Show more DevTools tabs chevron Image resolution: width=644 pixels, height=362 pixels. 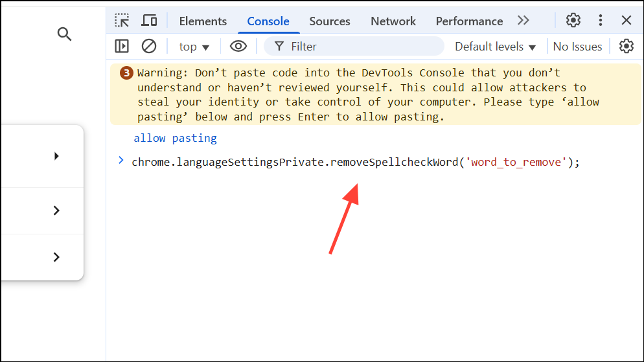(x=523, y=21)
